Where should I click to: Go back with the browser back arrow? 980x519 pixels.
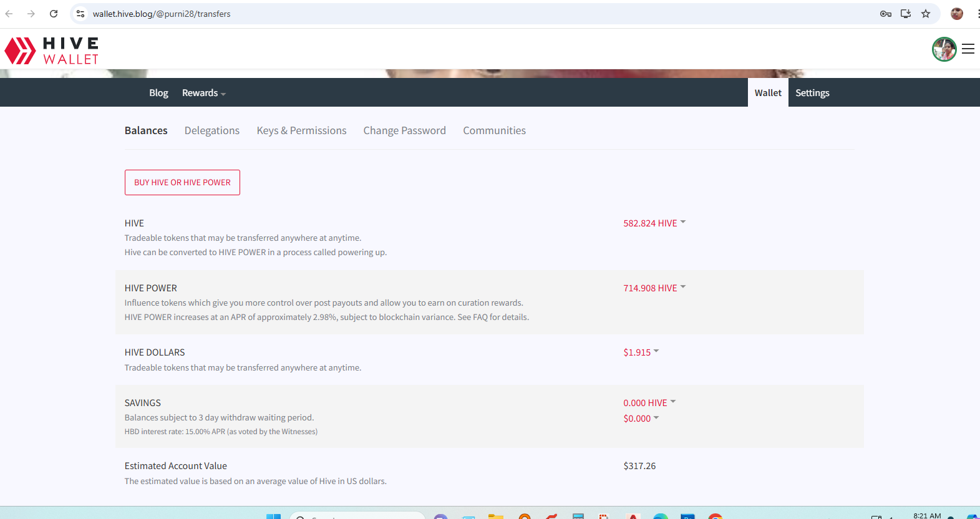click(9, 14)
